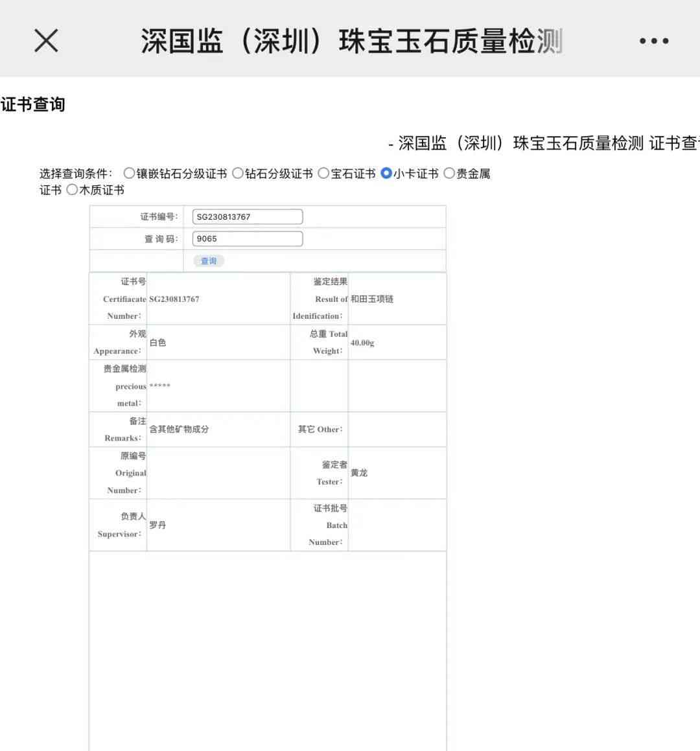Click the 证书编号 input field
Screen dimensions: 700x751
pyautogui.click(x=247, y=216)
